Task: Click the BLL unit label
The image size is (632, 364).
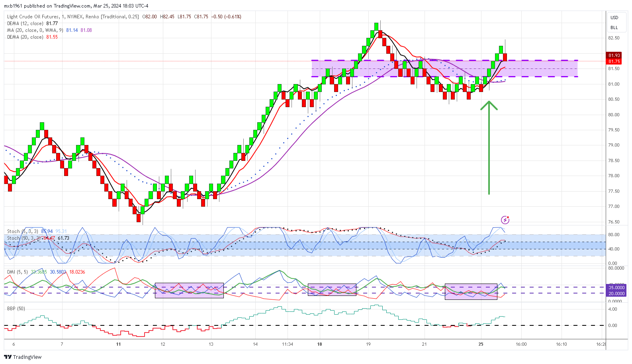Action: point(614,27)
